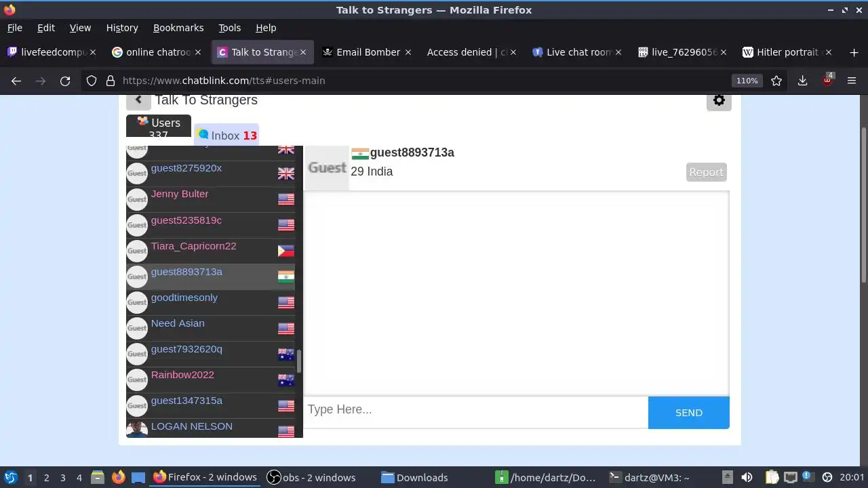This screenshot has width=868, height=488.
Task: Switch to the Users tab
Action: (x=159, y=126)
